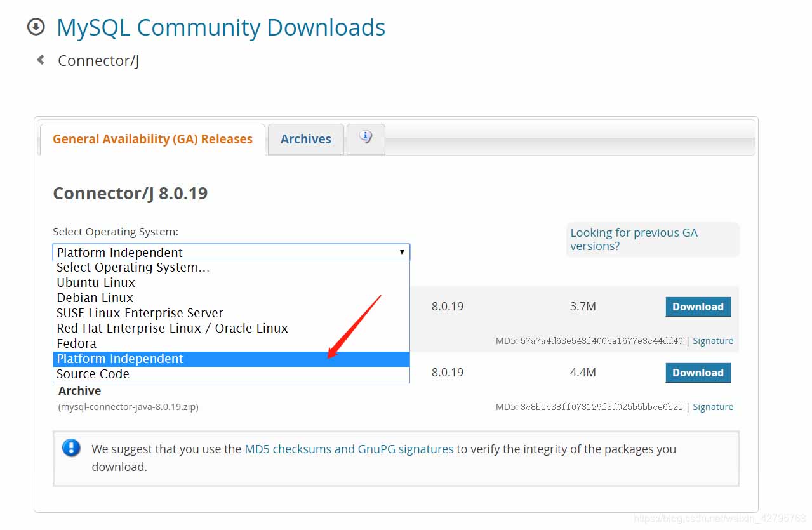The width and height of the screenshot is (812, 530).
Task: Open 'Looking for previous GA versions?' link
Action: click(x=634, y=239)
